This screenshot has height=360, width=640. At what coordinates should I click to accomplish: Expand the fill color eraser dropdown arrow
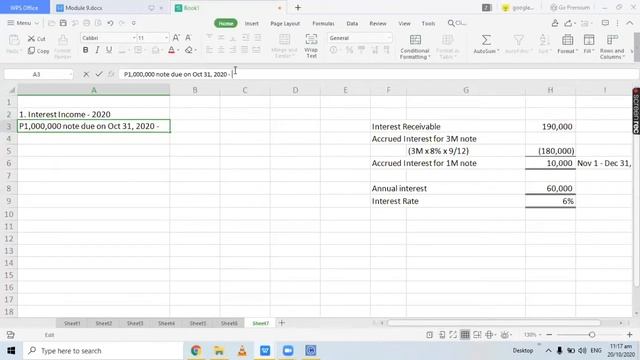[x=196, y=50]
